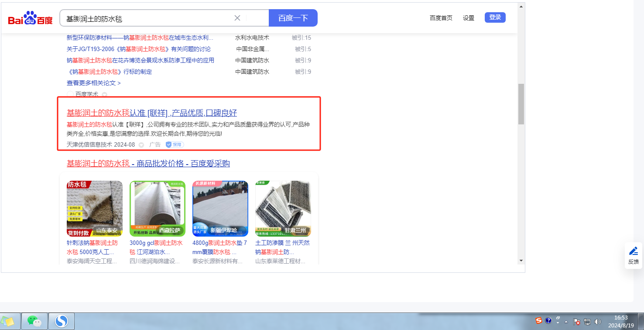Viewport: 644px width, 330px height.
Task: Click the vertical scrollbar thumb
Action: click(x=521, y=104)
